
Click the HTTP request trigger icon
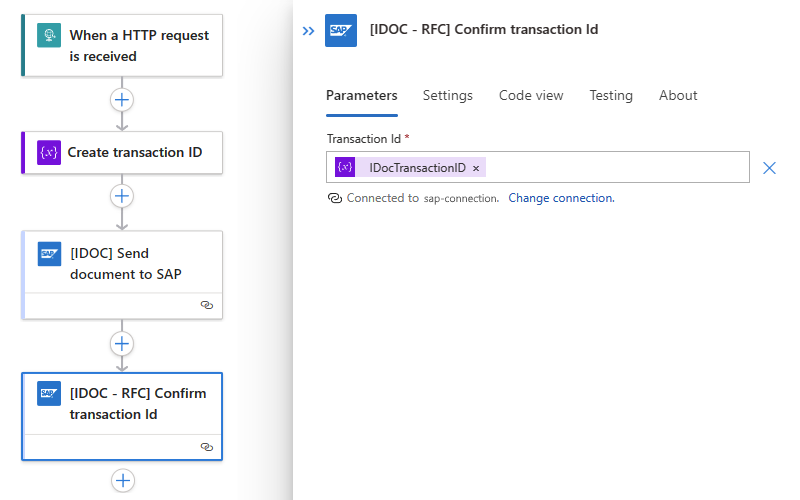pos(49,36)
